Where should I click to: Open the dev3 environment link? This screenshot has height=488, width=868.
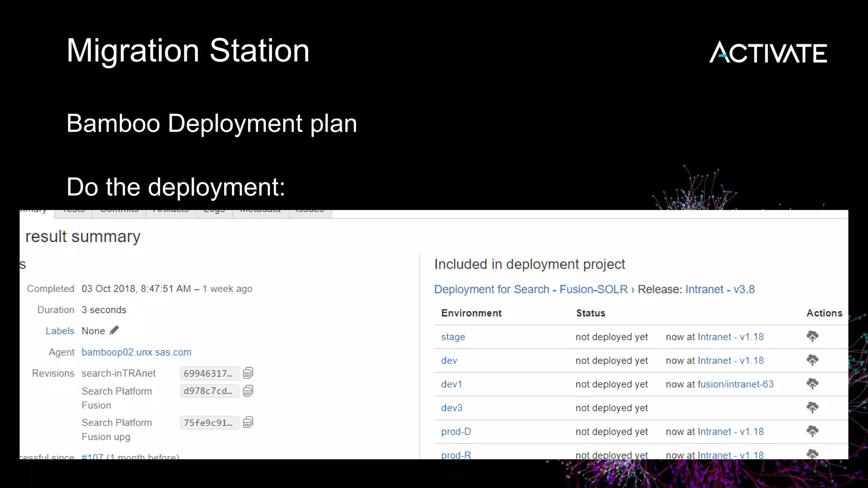pos(451,408)
